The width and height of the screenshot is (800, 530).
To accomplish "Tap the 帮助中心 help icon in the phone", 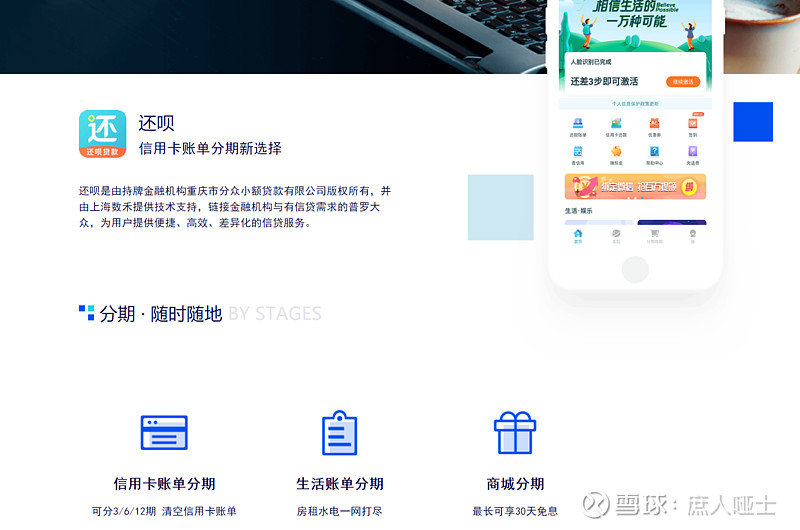I will (x=655, y=152).
